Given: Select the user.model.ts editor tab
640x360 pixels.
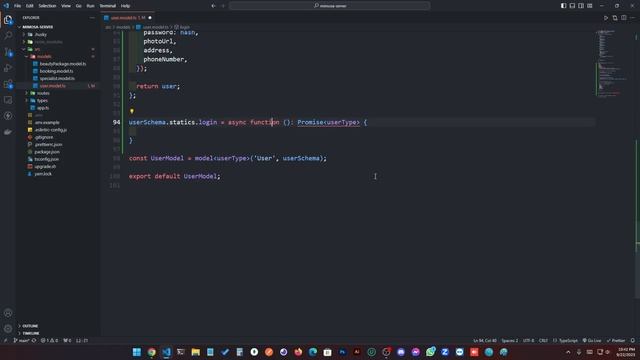Looking at the screenshot, I should pos(127,18).
